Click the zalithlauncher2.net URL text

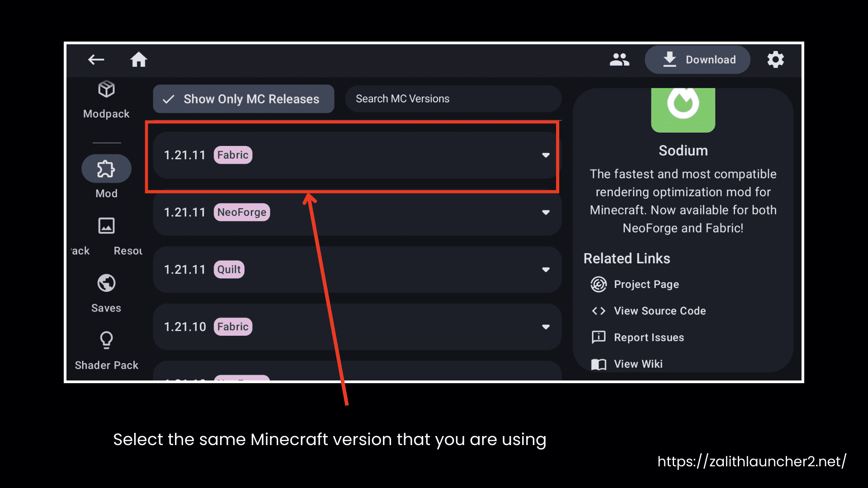click(x=752, y=461)
